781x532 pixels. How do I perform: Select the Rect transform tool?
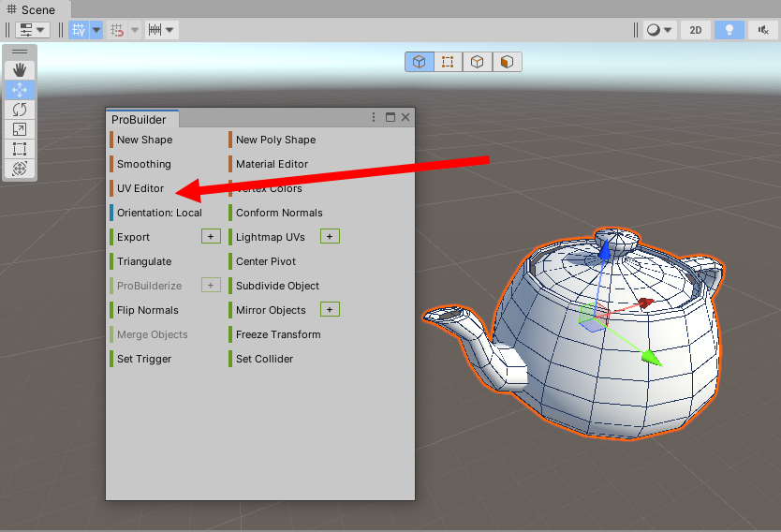pos(20,149)
